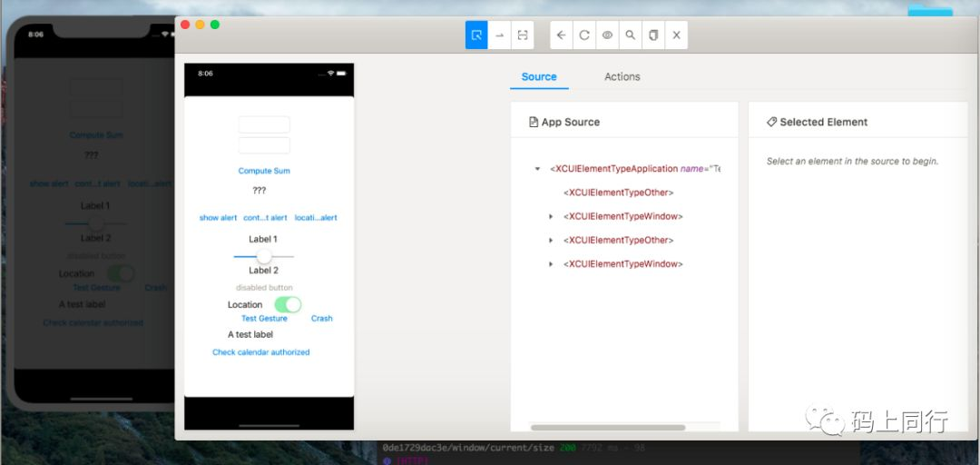Activate the Select Elements mode icon
The width and height of the screenshot is (980, 465).
(x=476, y=35)
